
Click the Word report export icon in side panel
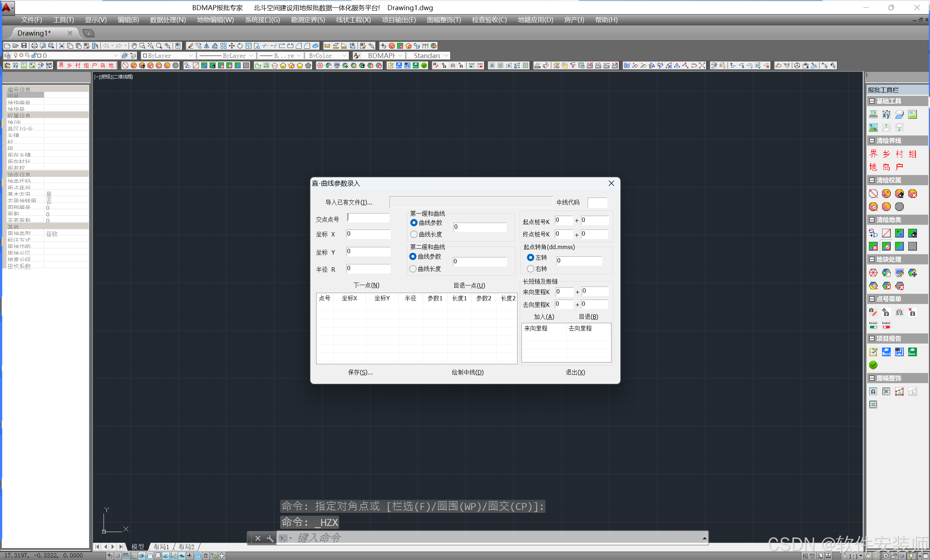point(886,352)
